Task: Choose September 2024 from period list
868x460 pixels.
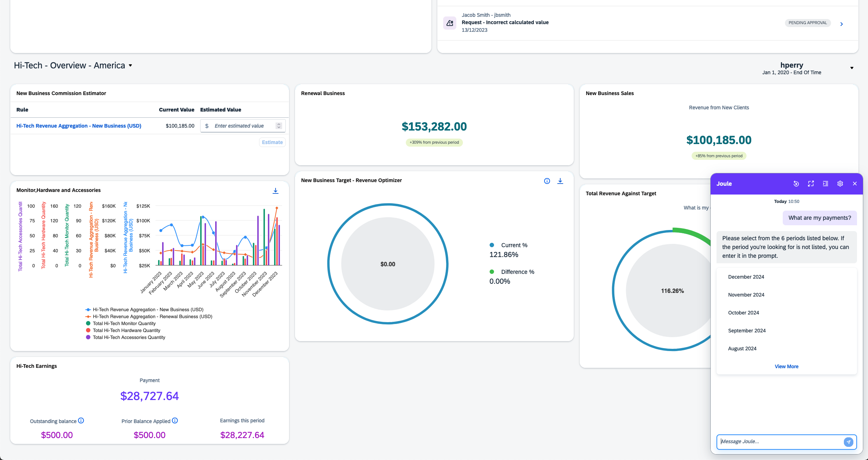Action: tap(747, 331)
